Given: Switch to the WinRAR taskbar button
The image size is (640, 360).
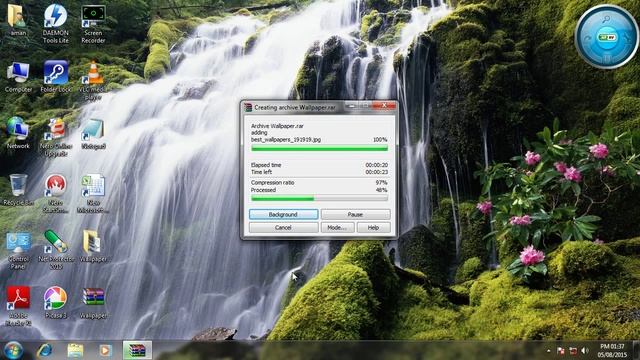Looking at the screenshot, I should pyautogui.click(x=137, y=350).
